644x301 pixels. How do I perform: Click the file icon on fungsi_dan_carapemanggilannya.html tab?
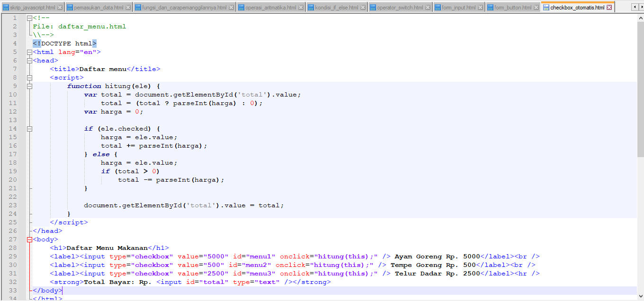[x=138, y=7]
